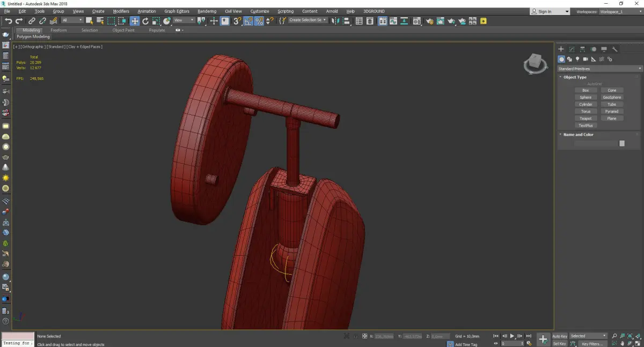This screenshot has height=347, width=644.
Task: Toggle the selection lock icon
Action: tap(355, 336)
